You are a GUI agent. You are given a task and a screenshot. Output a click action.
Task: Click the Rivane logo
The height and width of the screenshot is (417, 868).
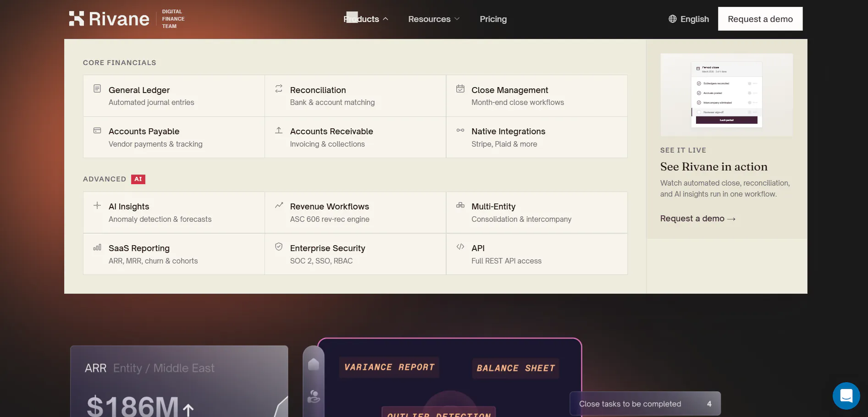point(109,19)
